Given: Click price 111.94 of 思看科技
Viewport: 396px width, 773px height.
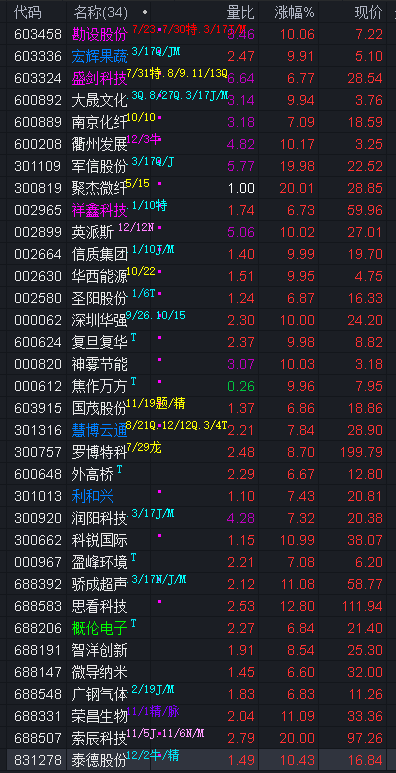Looking at the screenshot, I should (x=362, y=605).
